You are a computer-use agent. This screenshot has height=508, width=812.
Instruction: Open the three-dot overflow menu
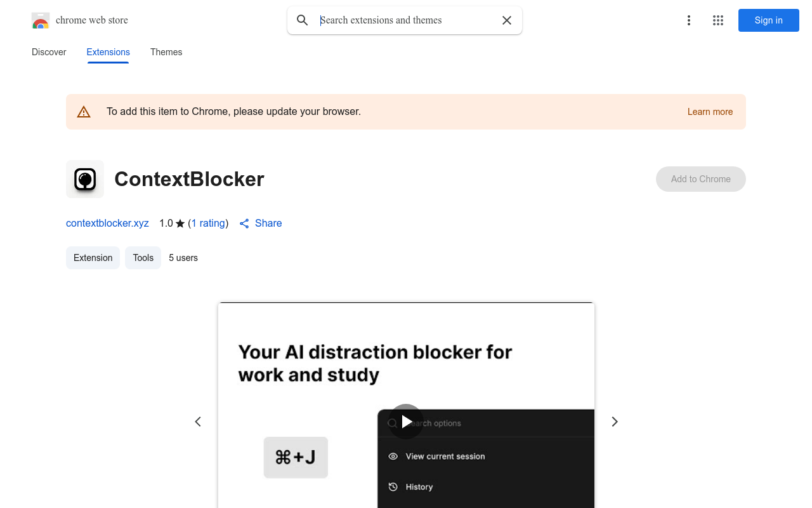coord(689,20)
